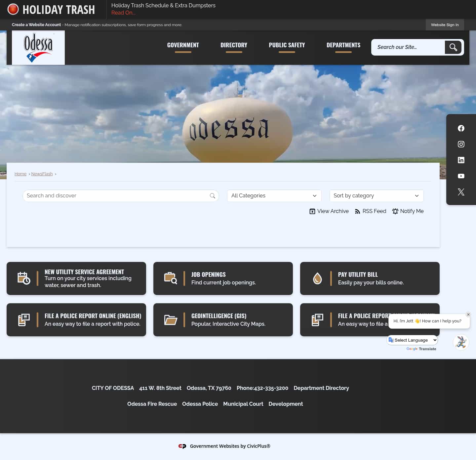Open the X (Twitter) social media icon

pyautogui.click(x=461, y=191)
